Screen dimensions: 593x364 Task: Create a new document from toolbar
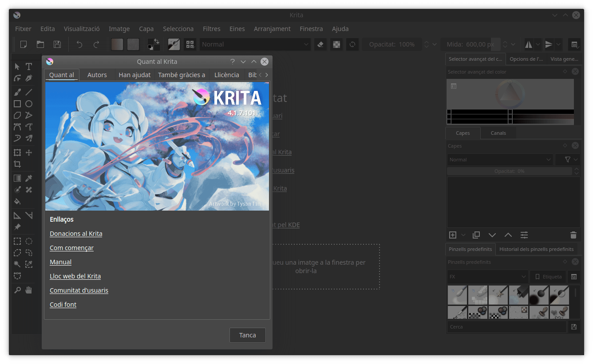click(x=24, y=44)
